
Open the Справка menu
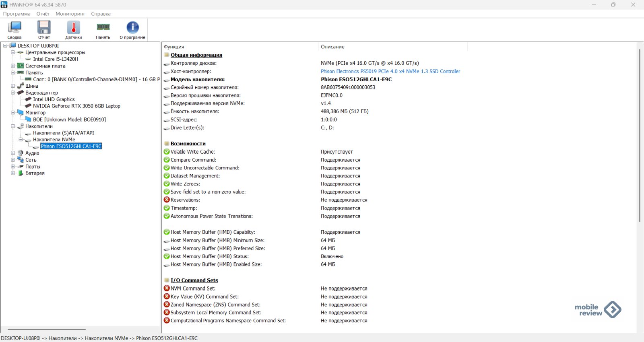(101, 14)
